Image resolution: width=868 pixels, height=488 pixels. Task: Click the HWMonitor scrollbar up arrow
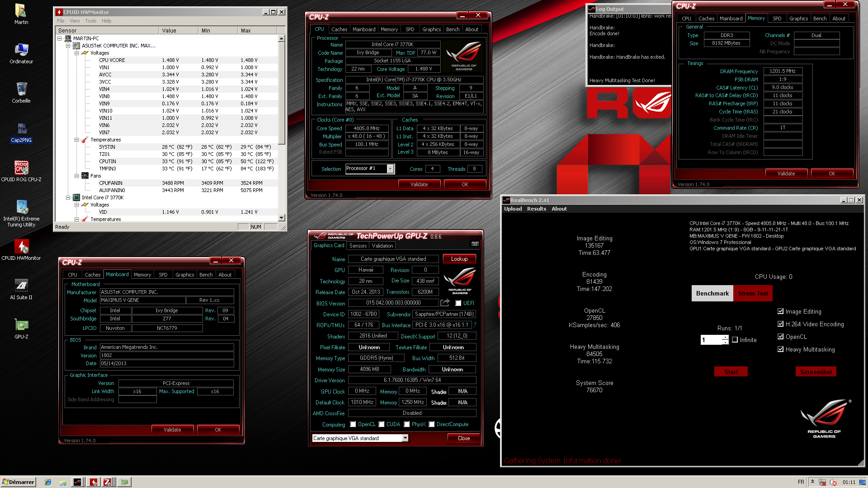click(x=281, y=38)
